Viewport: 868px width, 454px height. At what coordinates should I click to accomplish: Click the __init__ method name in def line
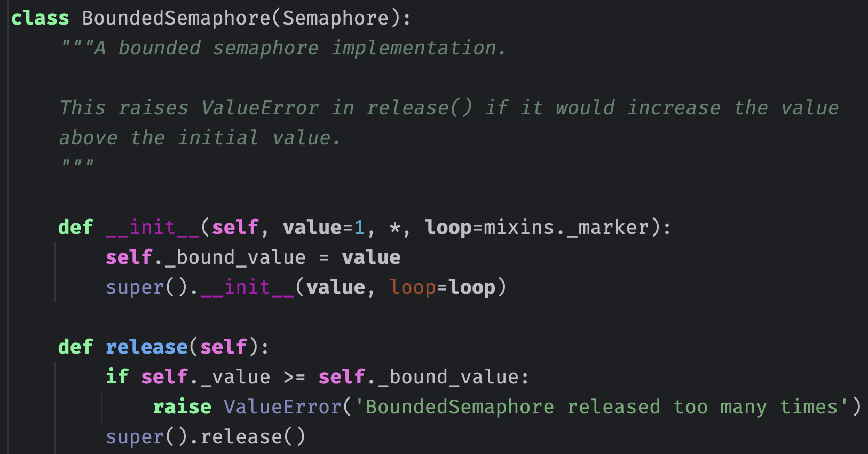[x=153, y=228]
